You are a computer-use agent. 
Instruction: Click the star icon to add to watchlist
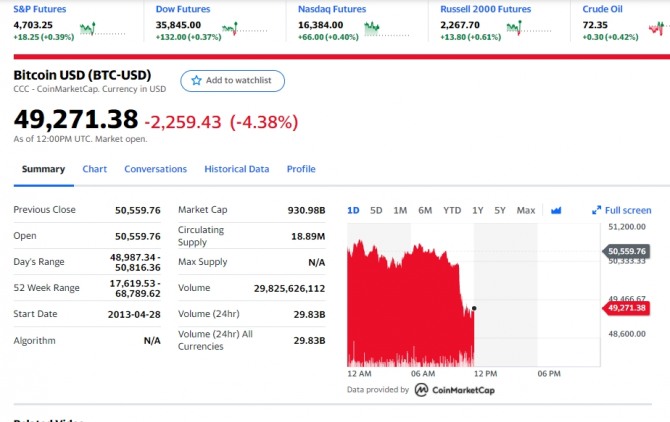[195, 80]
